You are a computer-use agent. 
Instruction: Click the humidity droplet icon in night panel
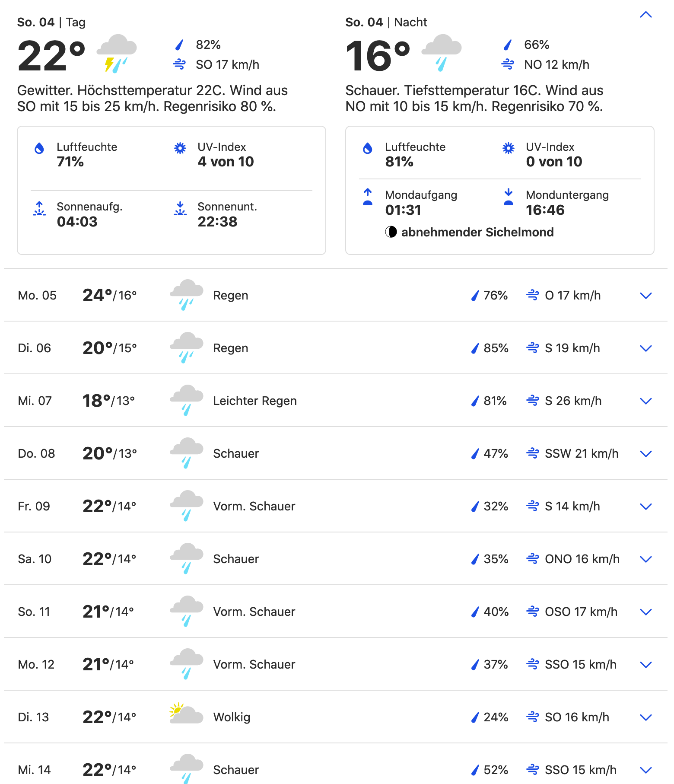click(x=368, y=149)
